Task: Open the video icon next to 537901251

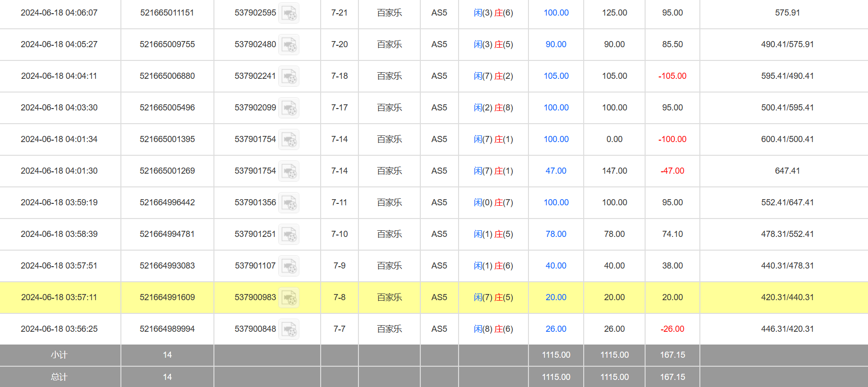Action: [289, 235]
